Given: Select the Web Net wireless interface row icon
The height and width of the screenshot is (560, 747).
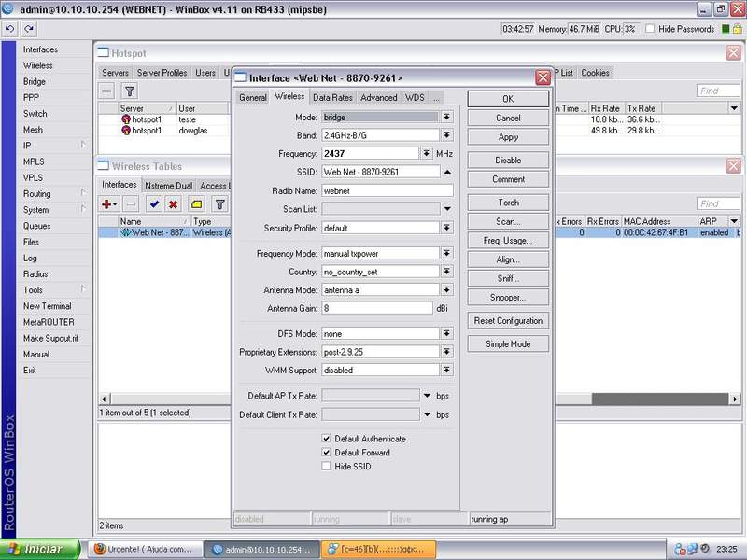Looking at the screenshot, I should coord(126,232).
